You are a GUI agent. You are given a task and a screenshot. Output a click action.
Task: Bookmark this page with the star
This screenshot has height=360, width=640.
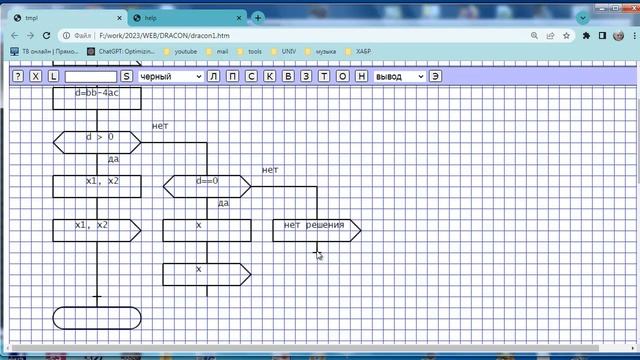point(566,36)
